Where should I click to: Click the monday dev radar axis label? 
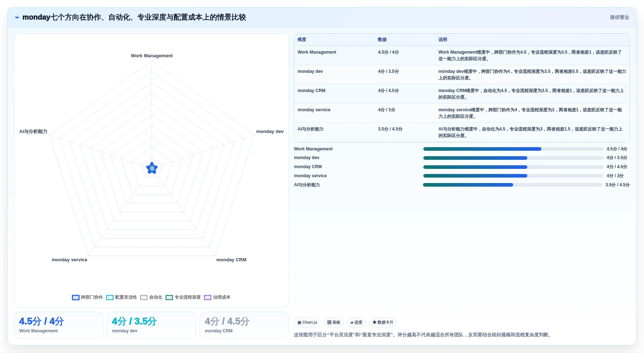click(270, 132)
